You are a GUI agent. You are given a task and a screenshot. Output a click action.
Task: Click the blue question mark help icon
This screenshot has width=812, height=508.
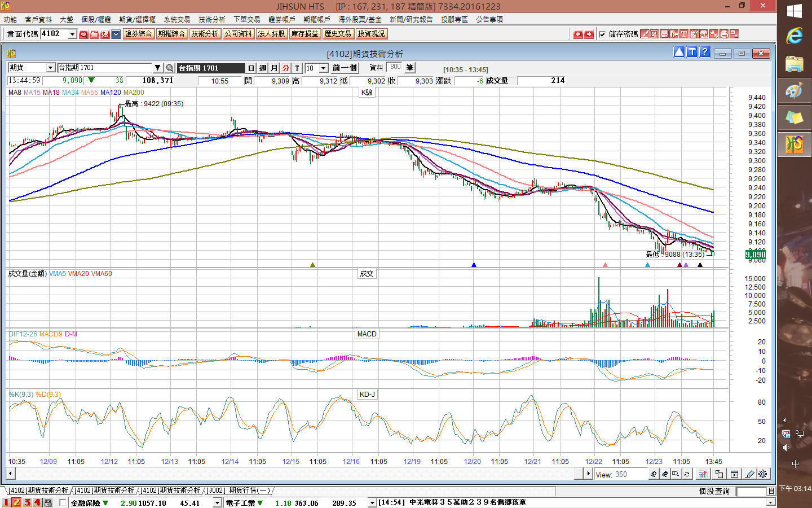click(x=705, y=52)
